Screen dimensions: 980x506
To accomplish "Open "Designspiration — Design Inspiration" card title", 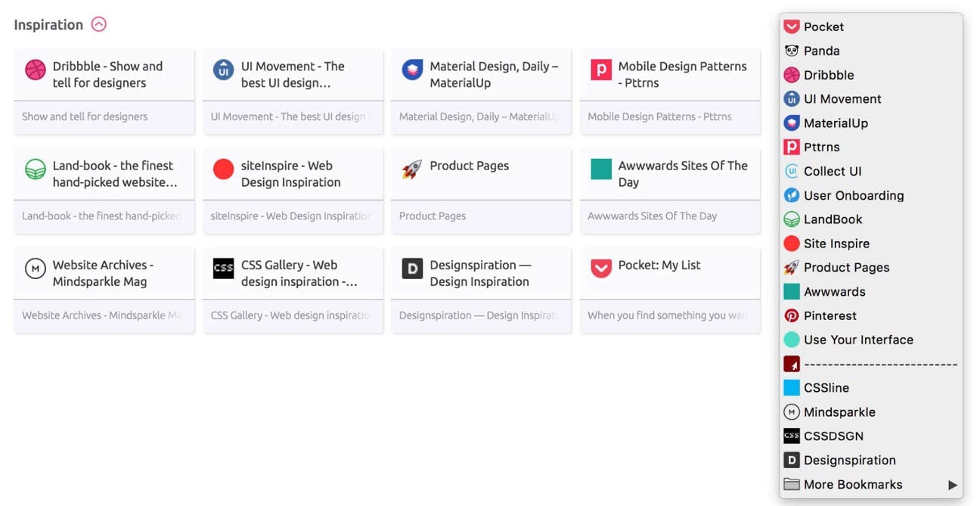I will (x=479, y=273).
